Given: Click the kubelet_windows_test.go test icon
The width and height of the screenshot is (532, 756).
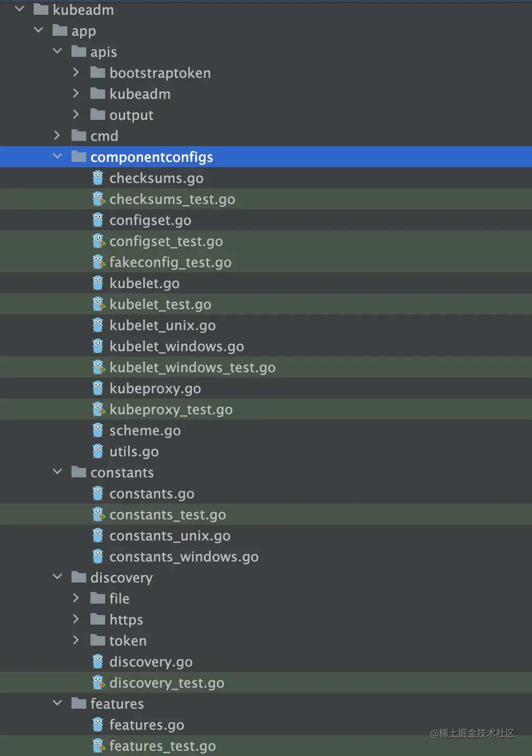Looking at the screenshot, I should coord(98,367).
